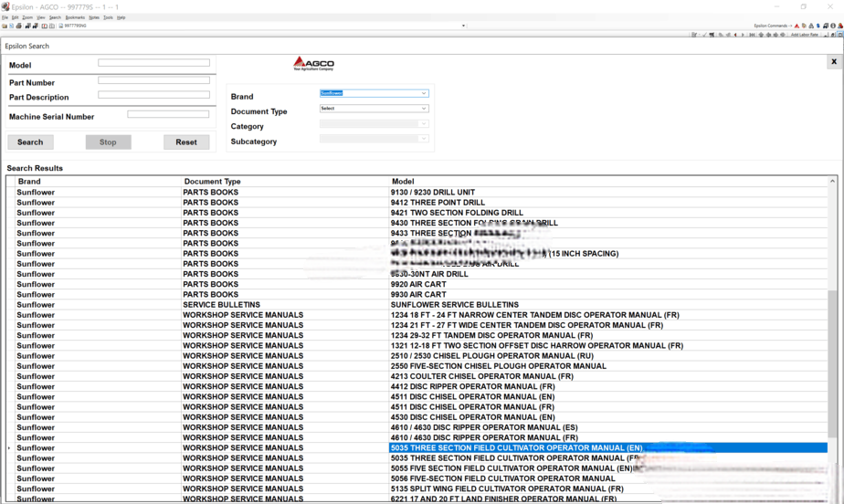The image size is (844, 504).
Task: Open the Bookmarks menu
Action: (x=75, y=17)
